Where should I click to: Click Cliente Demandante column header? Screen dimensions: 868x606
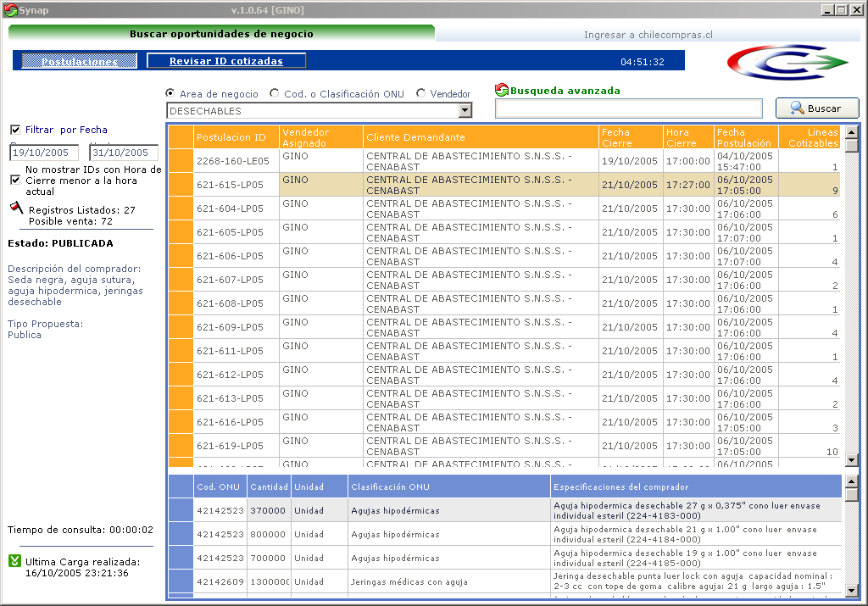pyautogui.click(x=481, y=136)
